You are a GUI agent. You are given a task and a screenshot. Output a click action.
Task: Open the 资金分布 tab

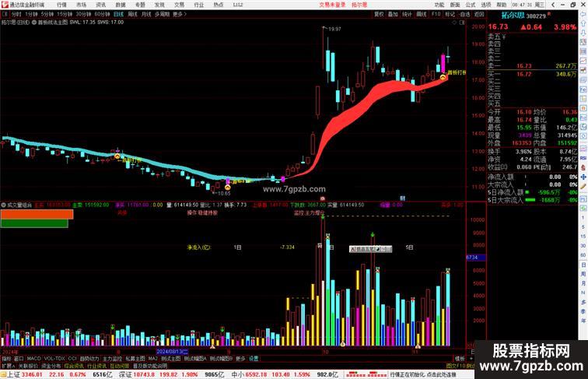click(51, 366)
